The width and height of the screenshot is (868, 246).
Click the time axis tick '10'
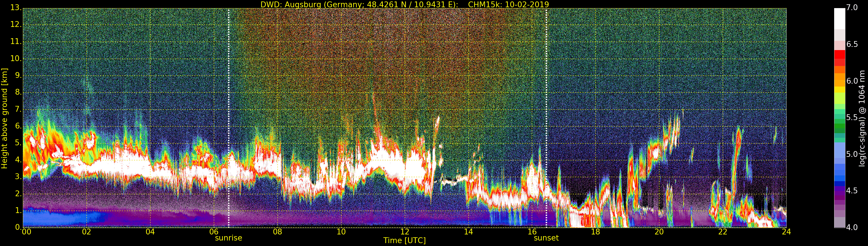341,232
